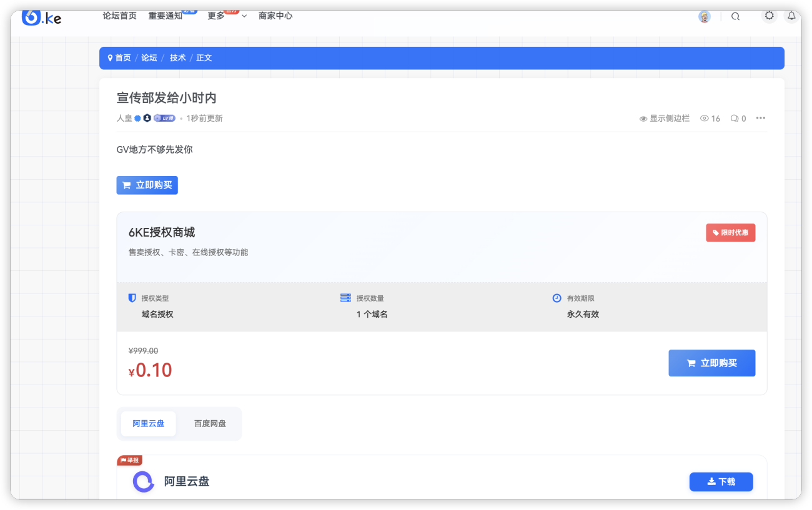Switch to the 百度网盘 download tab
This screenshot has width=812, height=510.
[x=210, y=423]
